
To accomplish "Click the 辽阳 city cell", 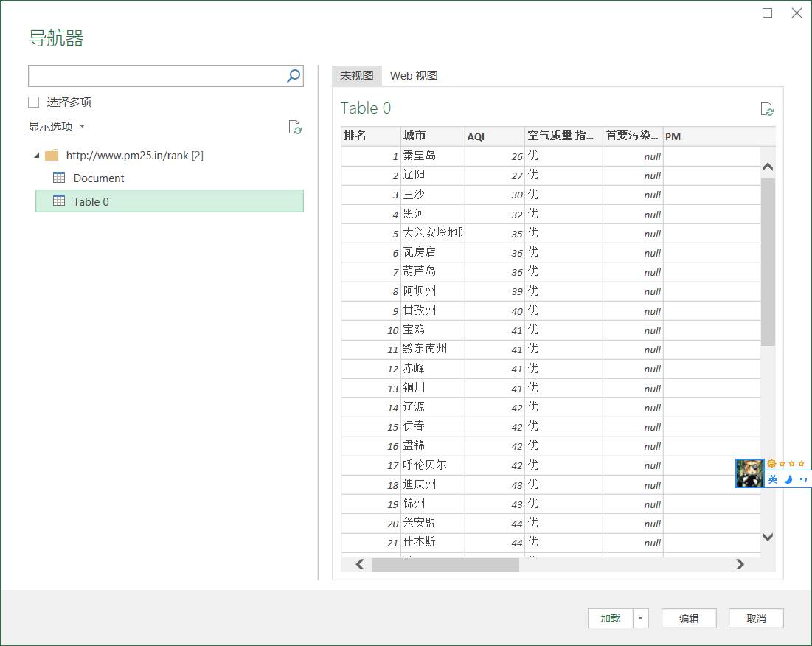I will (x=432, y=175).
